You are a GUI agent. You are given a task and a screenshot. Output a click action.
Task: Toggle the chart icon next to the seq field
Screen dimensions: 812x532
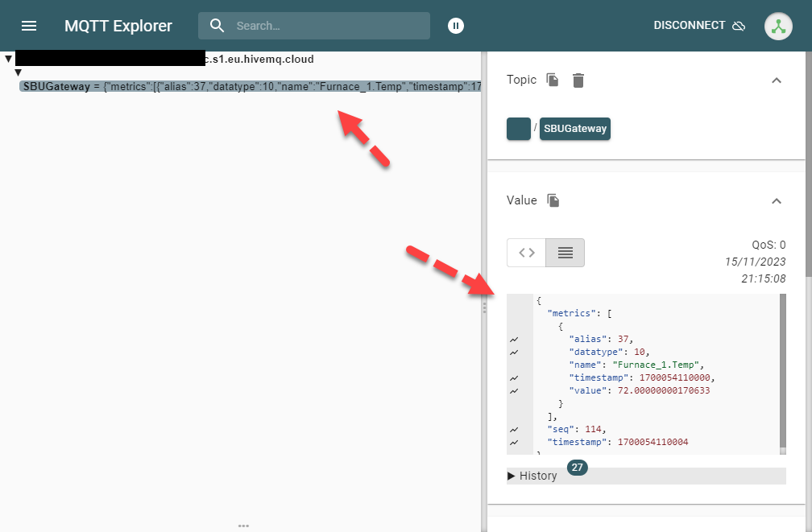point(513,428)
